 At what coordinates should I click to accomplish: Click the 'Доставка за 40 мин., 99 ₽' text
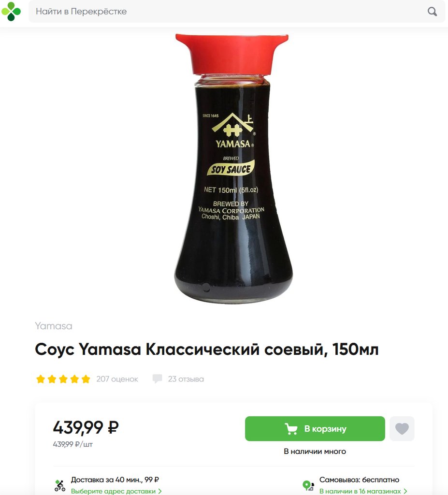pyautogui.click(x=115, y=480)
